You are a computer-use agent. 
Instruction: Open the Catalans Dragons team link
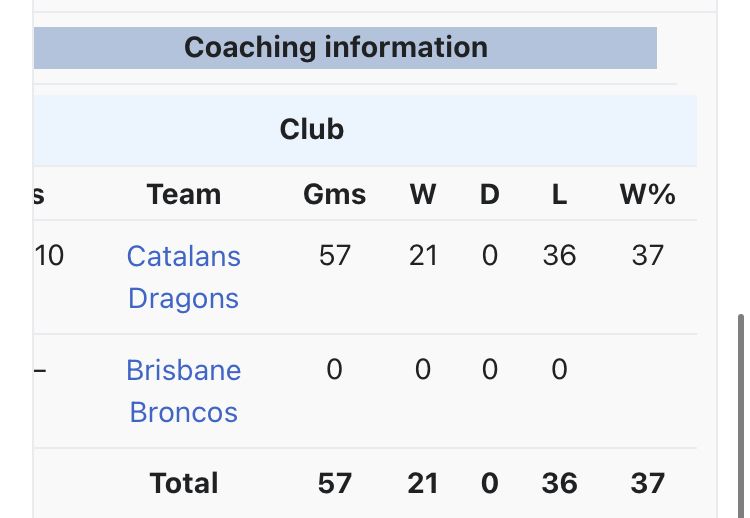coord(184,277)
